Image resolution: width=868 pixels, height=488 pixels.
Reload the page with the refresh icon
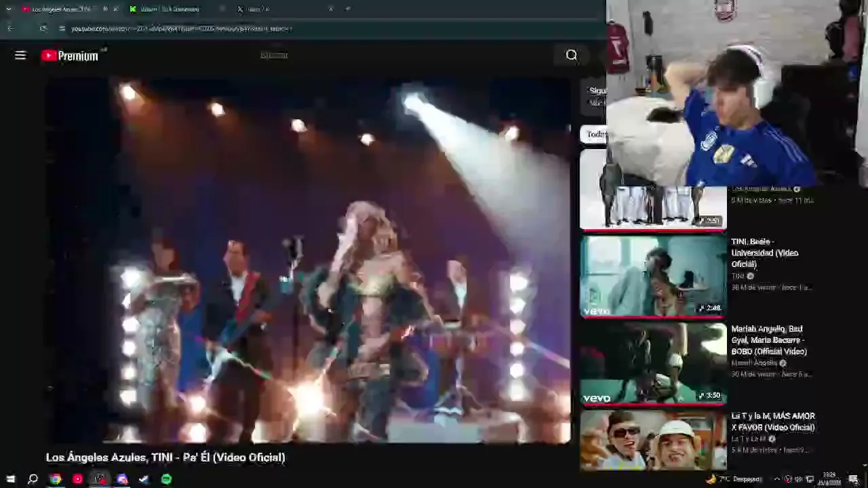43,28
